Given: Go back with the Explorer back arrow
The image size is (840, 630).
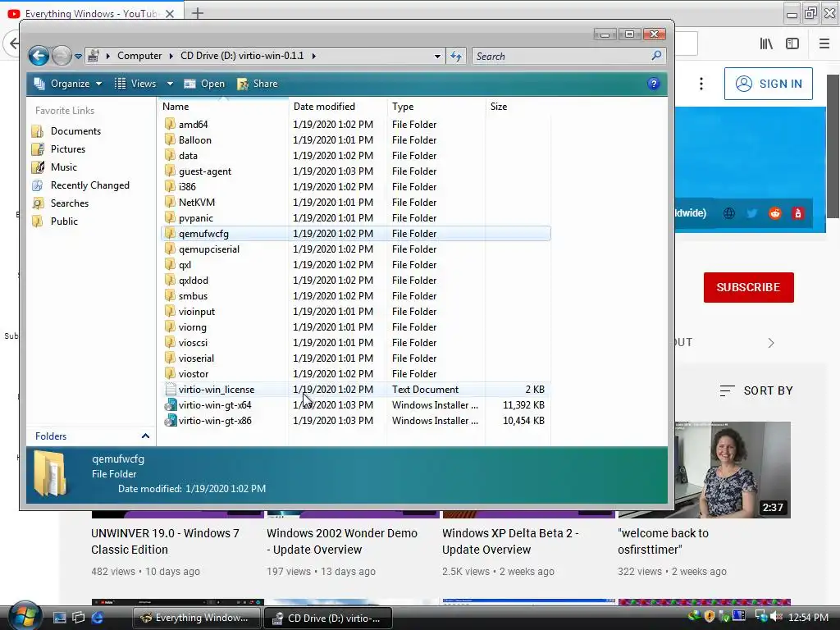Looking at the screenshot, I should pos(39,56).
